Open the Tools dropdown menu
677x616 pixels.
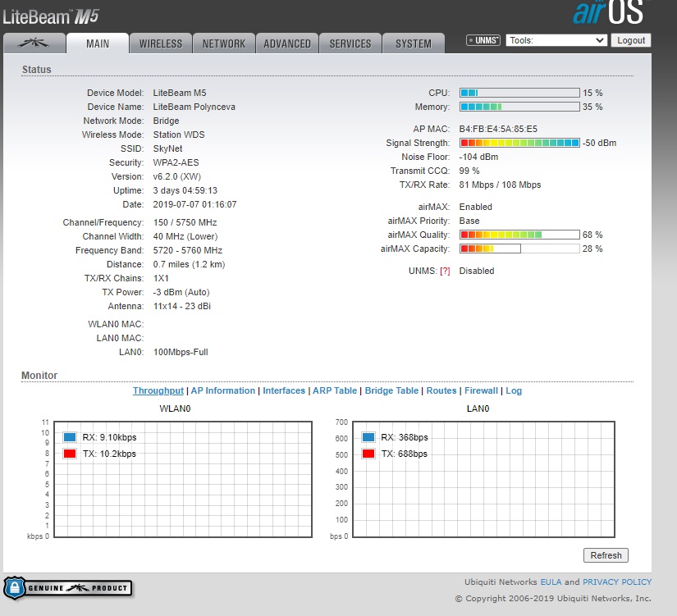pyautogui.click(x=556, y=40)
